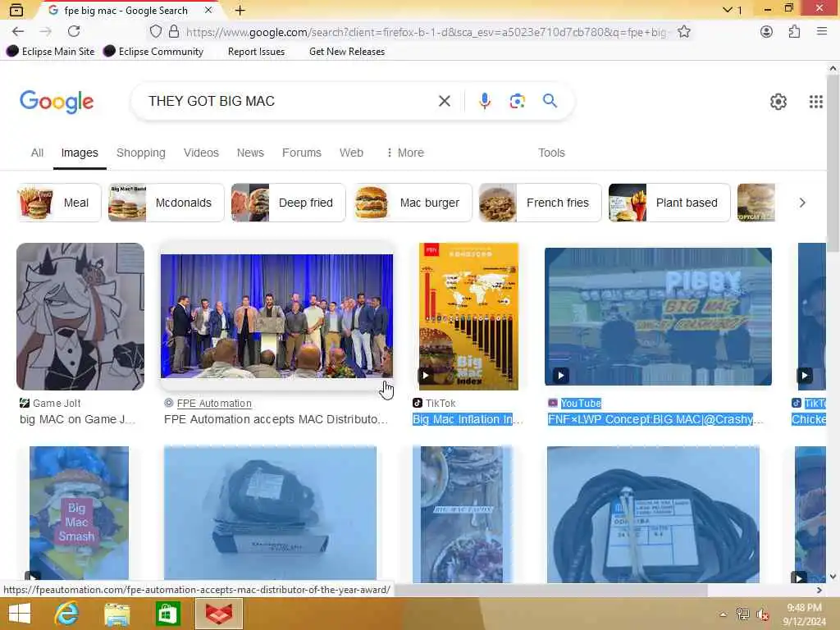840x630 pixels.
Task: Open the tracking protection shield icon
Action: click(x=155, y=32)
